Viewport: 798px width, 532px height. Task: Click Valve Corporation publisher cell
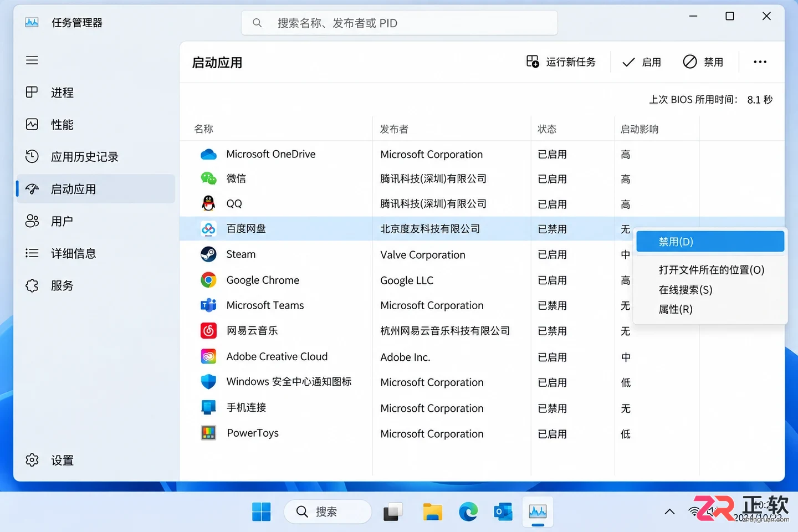[x=423, y=255]
